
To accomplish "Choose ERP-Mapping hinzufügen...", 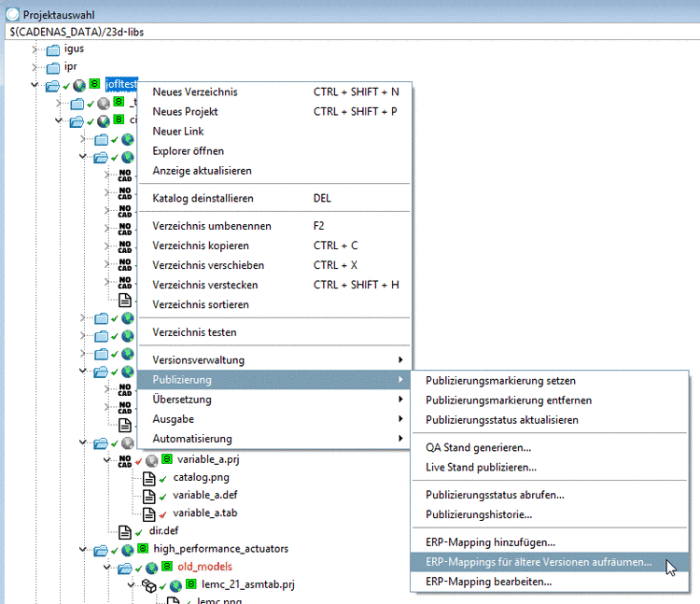I will coord(550,542).
